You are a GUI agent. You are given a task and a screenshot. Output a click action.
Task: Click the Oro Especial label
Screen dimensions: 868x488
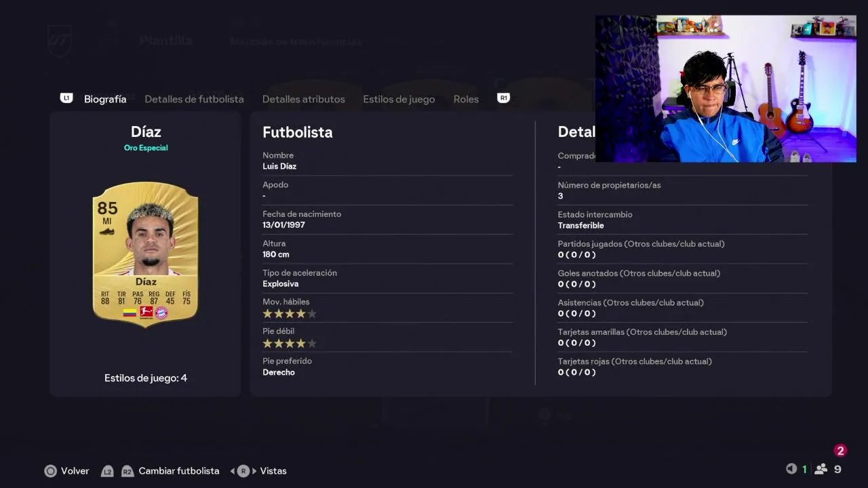point(146,148)
